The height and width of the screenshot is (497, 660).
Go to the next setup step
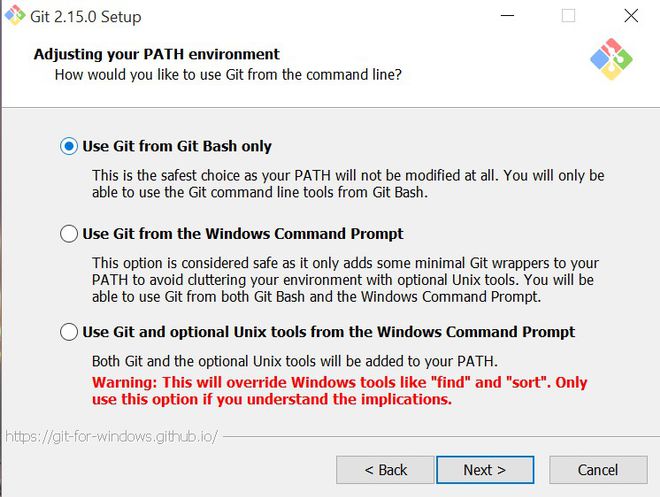(484, 470)
